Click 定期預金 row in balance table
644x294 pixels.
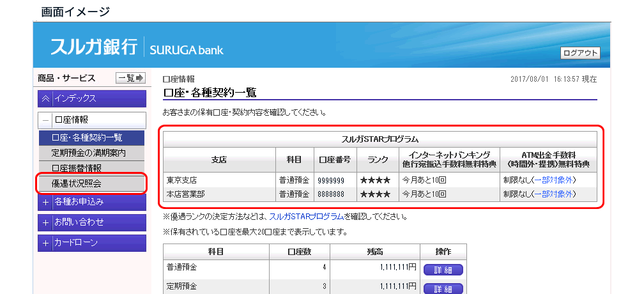click(x=314, y=286)
